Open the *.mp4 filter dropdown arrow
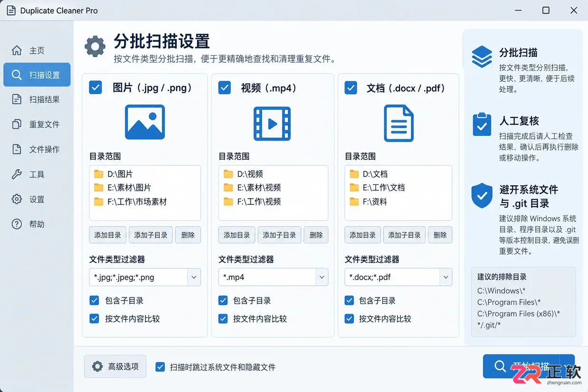Viewport: 588px width, 392px height. [x=322, y=277]
